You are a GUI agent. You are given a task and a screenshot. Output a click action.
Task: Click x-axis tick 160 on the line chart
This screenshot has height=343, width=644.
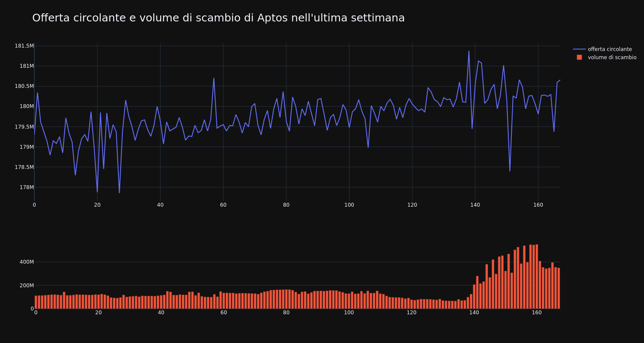coord(538,205)
